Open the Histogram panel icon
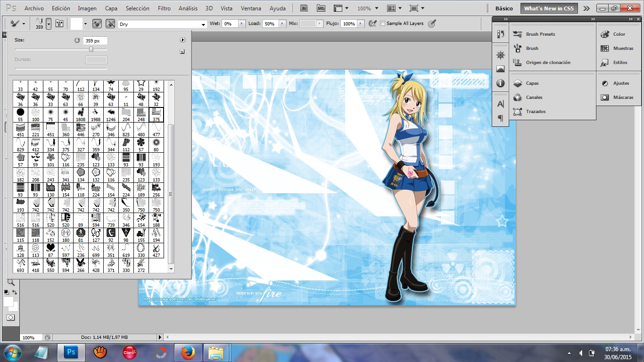The width and height of the screenshot is (644, 362). click(501, 69)
